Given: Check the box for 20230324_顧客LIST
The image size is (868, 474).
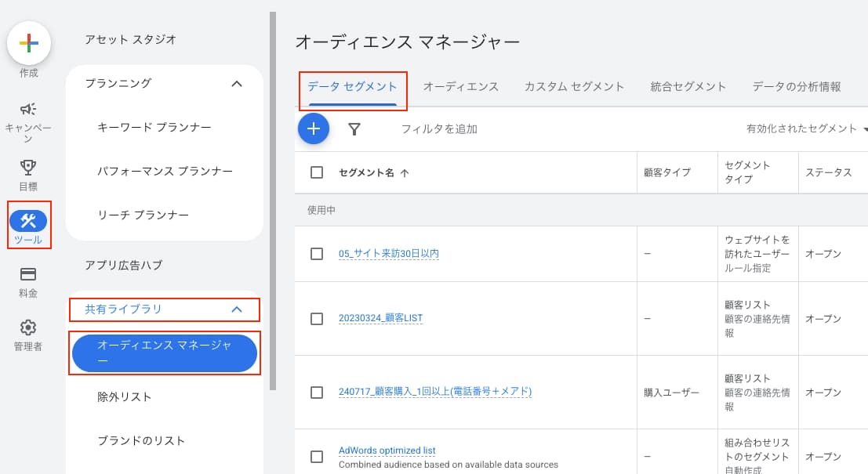Looking at the screenshot, I should click(317, 319).
